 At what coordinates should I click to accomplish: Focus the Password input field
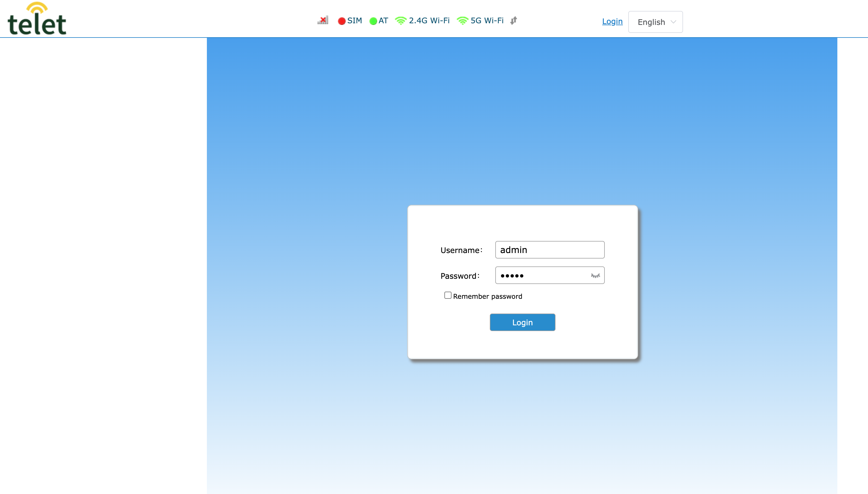(x=542, y=275)
